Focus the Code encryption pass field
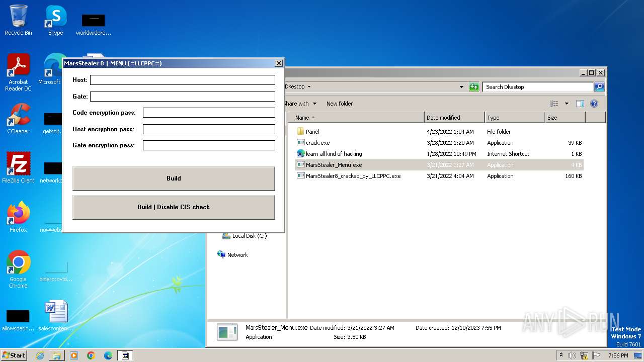 pos(209,113)
